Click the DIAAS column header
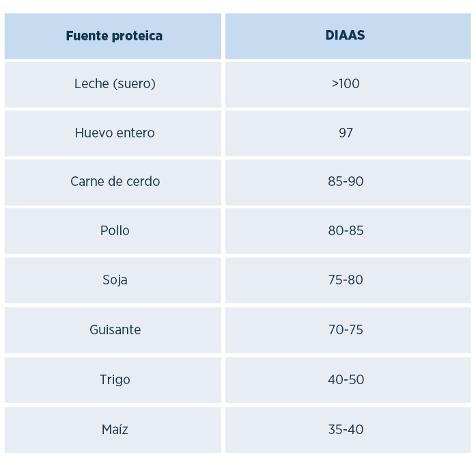This screenshot has height=471, width=476. pyautogui.click(x=346, y=36)
